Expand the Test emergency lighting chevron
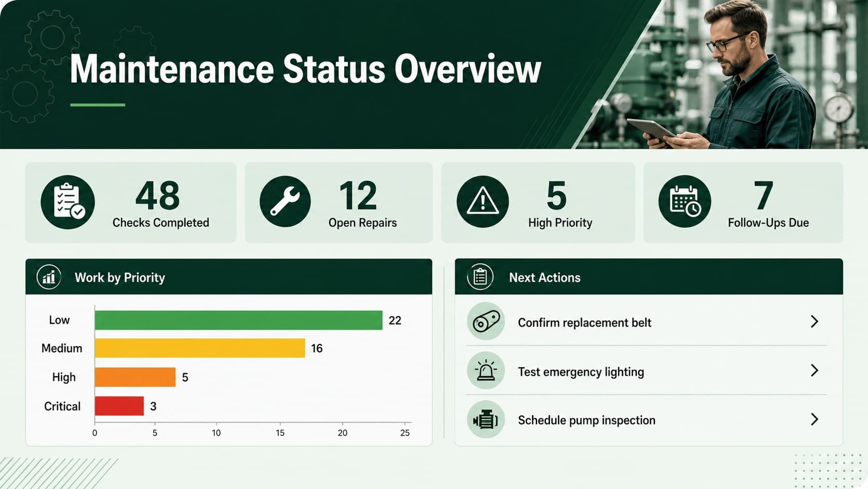868x489 pixels. (815, 371)
